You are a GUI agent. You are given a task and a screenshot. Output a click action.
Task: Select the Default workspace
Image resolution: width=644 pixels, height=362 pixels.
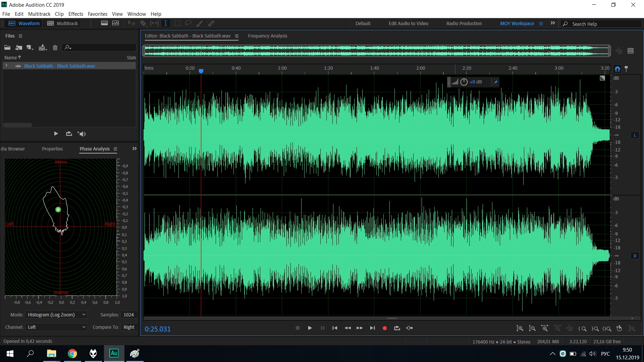pos(363,23)
